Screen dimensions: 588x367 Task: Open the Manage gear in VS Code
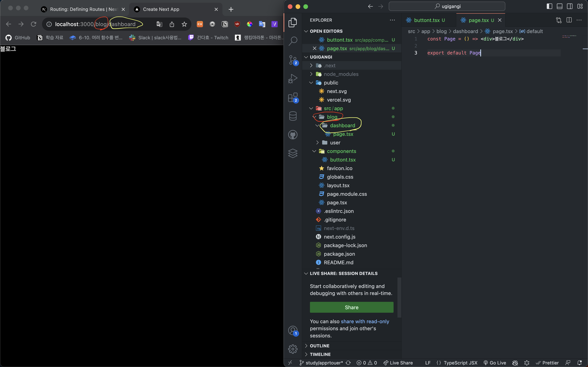pyautogui.click(x=293, y=349)
